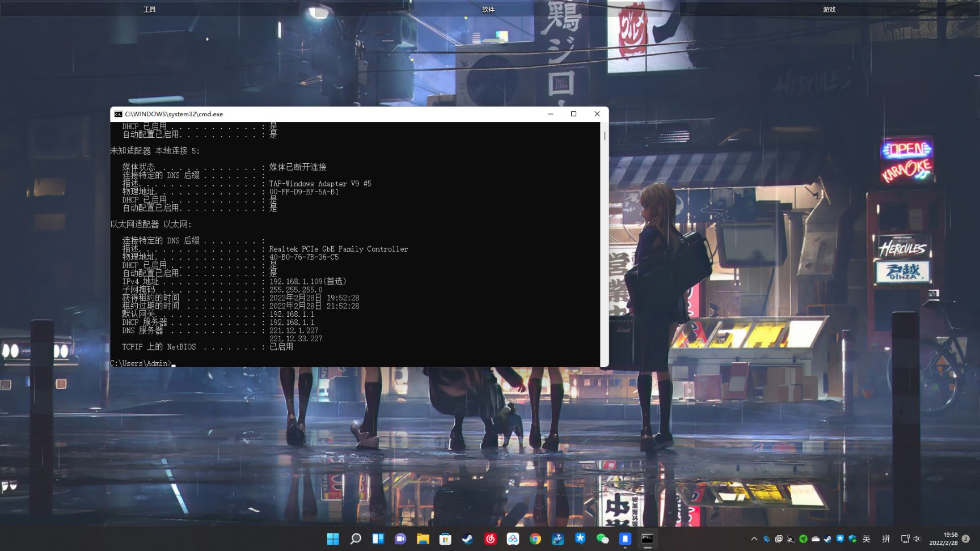The width and height of the screenshot is (980, 551).
Task: Click the cmd window vertical scrollbar thumb
Action: 605,136
